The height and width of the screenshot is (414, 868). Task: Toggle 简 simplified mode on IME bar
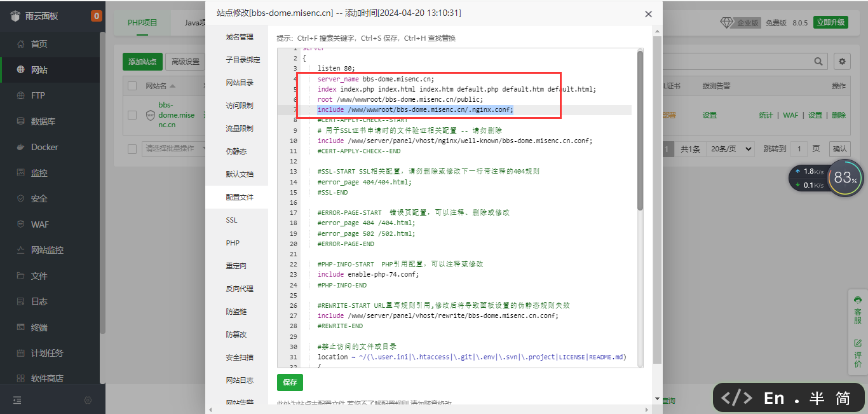[x=843, y=398]
